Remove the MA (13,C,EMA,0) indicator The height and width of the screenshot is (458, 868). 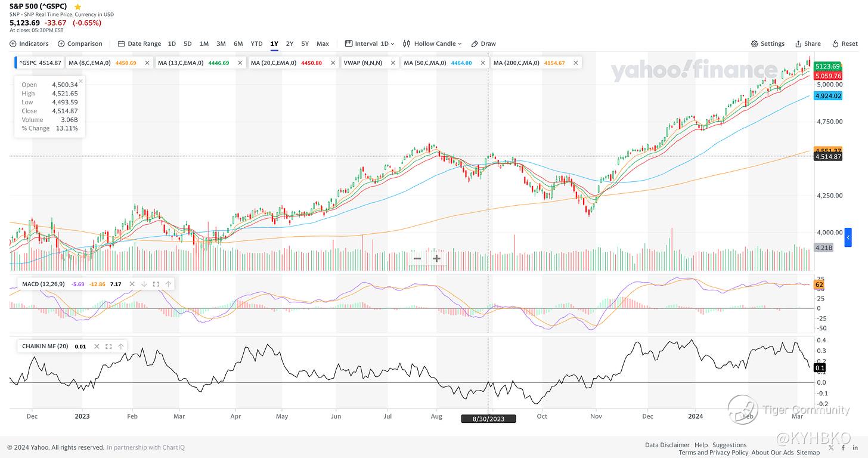[x=240, y=63]
